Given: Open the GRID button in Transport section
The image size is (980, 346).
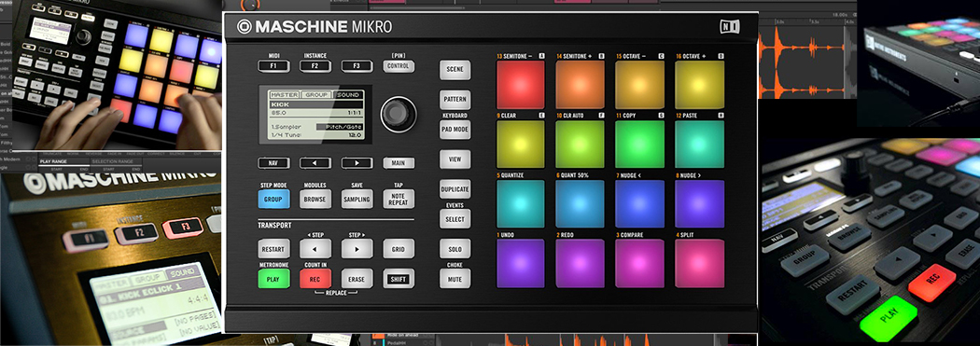Looking at the screenshot, I should pyautogui.click(x=399, y=249).
